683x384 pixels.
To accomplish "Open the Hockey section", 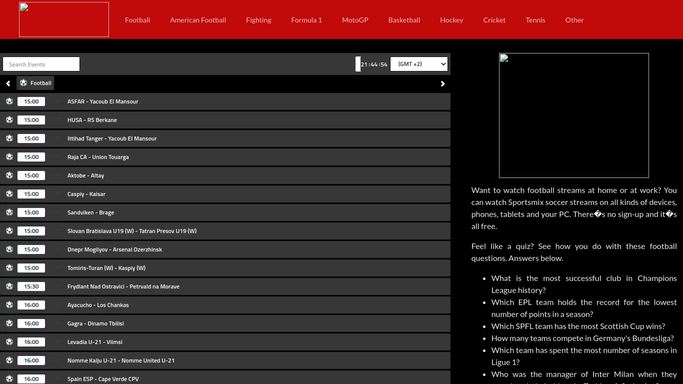I will (452, 20).
